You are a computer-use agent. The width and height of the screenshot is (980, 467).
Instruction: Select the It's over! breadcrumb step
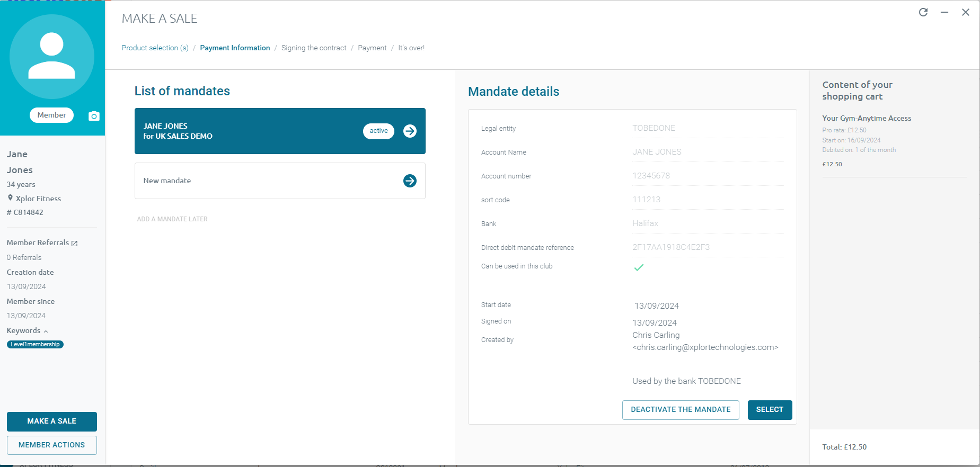[x=411, y=48]
